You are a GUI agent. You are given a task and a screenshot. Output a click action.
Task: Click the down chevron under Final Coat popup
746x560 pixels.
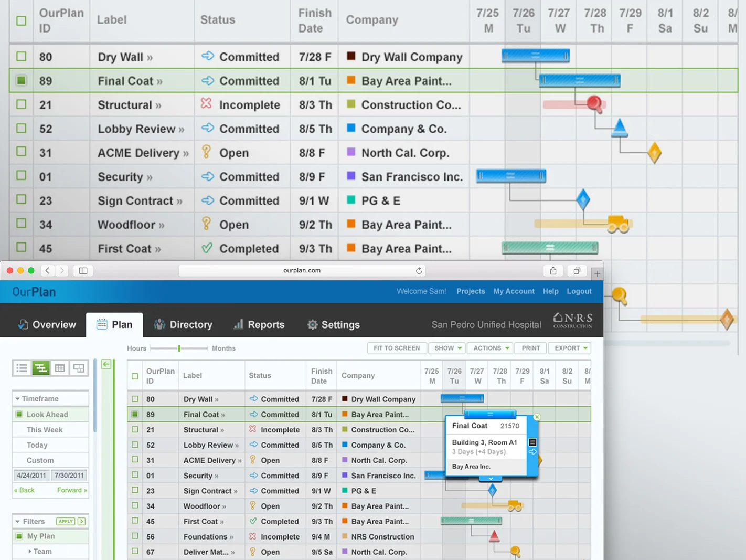click(491, 479)
